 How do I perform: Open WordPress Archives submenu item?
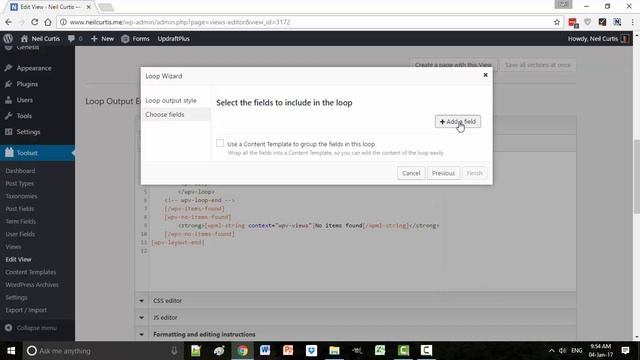[x=32, y=285]
